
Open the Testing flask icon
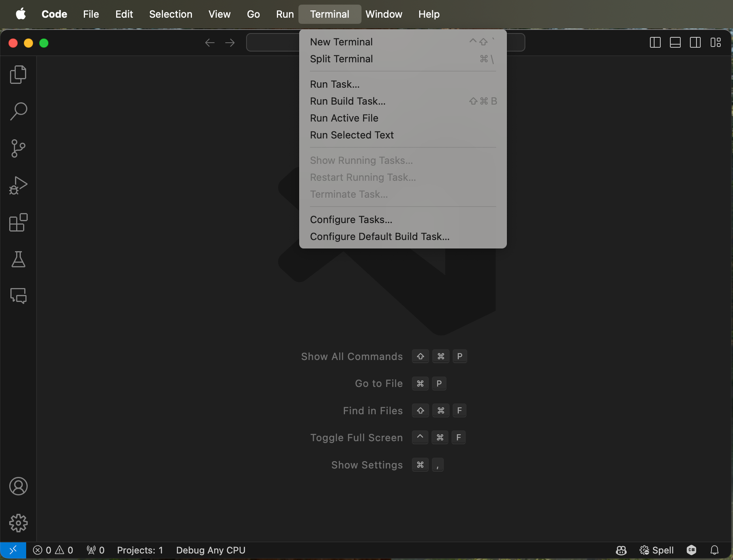click(x=18, y=259)
